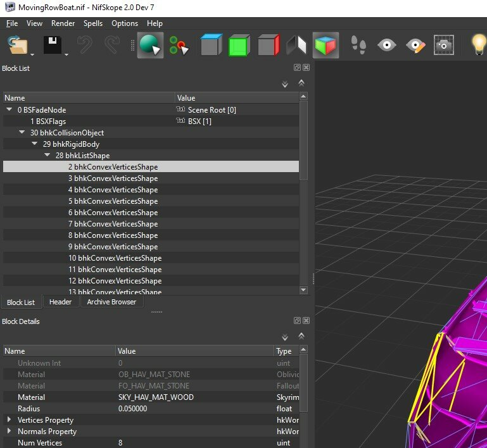Collapse the 28 bhkListShape node
This screenshot has height=448, width=487.
tap(47, 156)
